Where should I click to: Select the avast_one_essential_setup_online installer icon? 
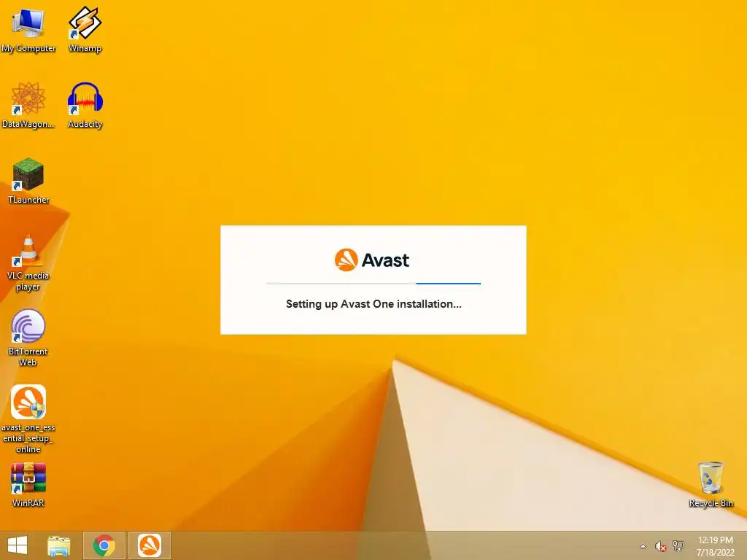click(x=28, y=419)
